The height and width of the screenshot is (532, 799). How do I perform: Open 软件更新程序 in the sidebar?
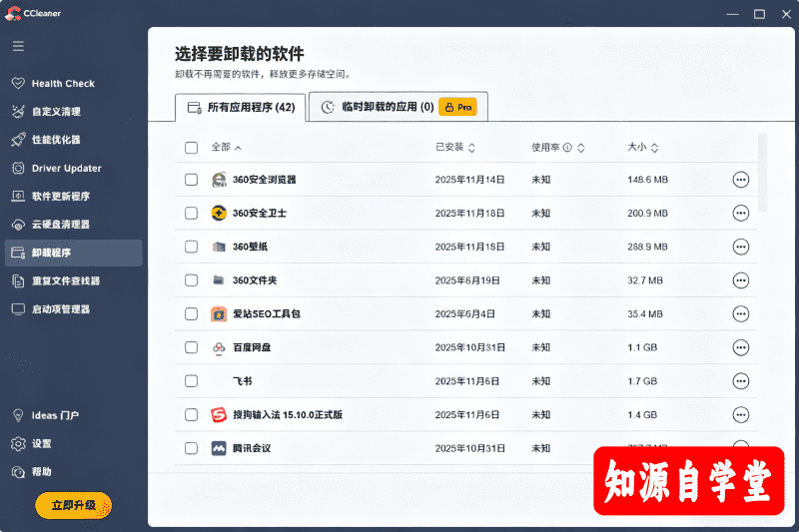point(52,196)
